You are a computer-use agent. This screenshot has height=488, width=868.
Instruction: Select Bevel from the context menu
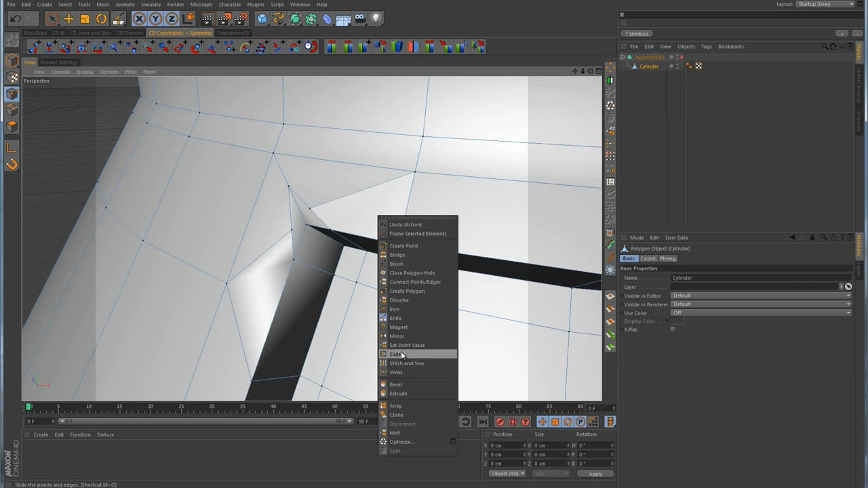coord(395,384)
